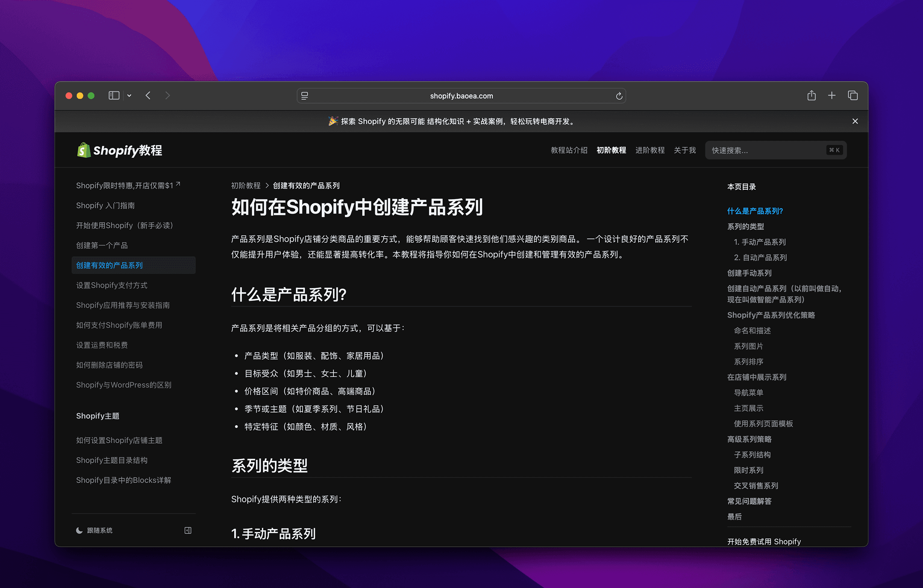Click the ⌘K shortcut badge

pyautogui.click(x=834, y=150)
